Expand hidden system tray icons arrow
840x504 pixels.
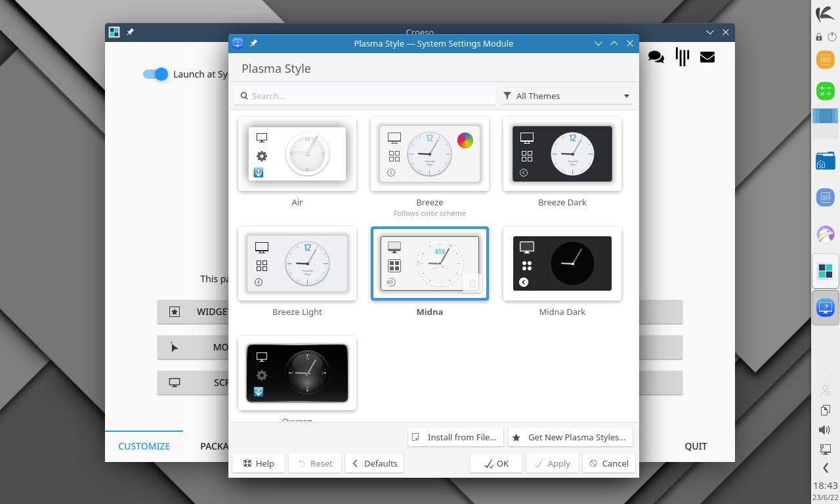coord(826,468)
